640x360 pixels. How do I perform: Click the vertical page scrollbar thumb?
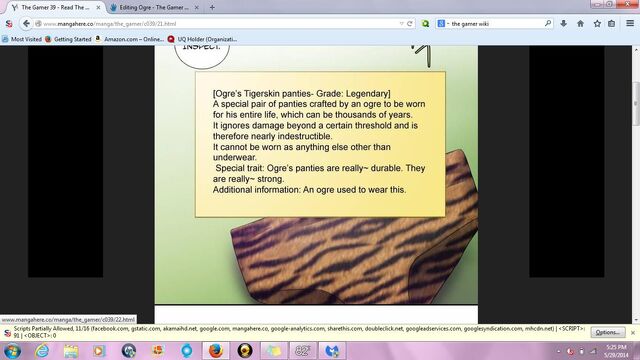[636, 103]
